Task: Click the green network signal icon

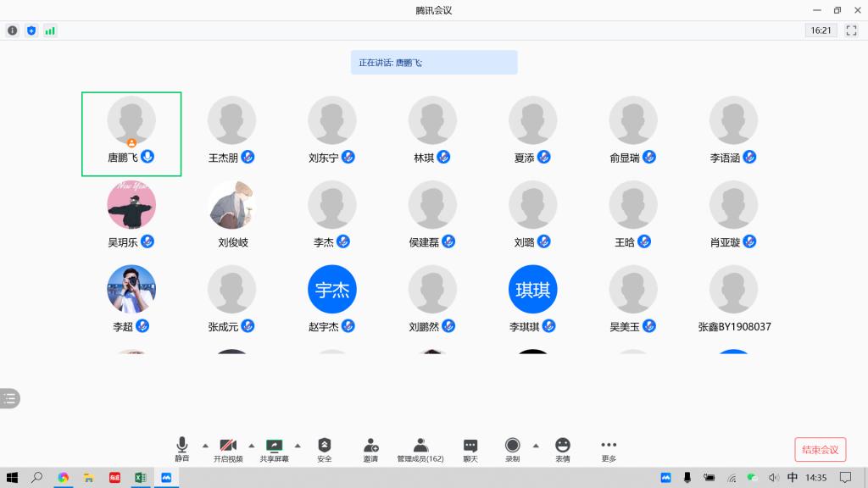Action: pos(50,30)
